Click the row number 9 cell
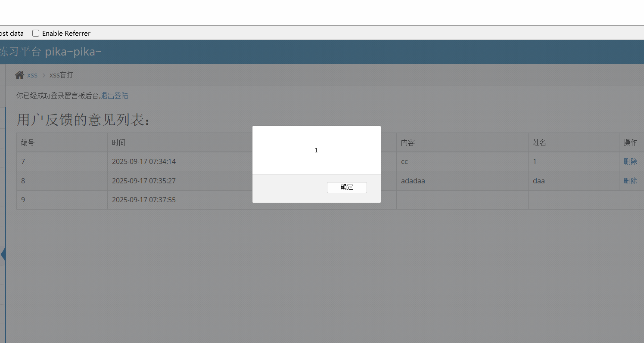The height and width of the screenshot is (343, 644). (x=62, y=200)
